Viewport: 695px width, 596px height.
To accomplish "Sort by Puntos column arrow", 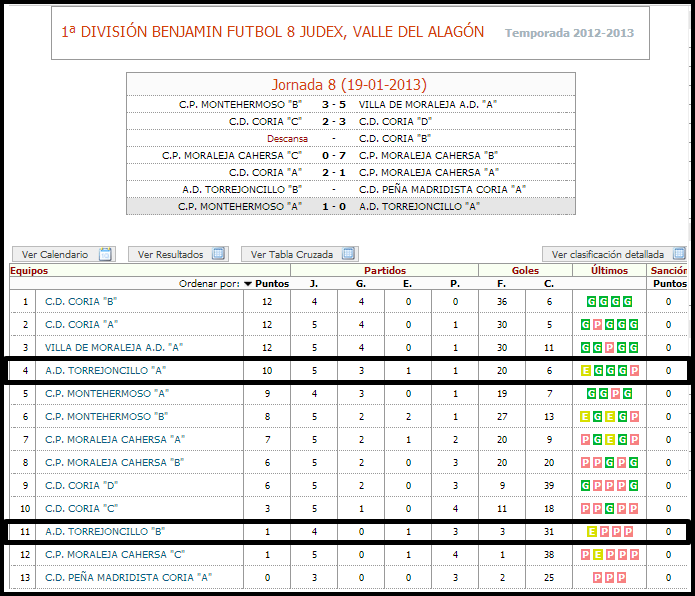I will coord(248,284).
